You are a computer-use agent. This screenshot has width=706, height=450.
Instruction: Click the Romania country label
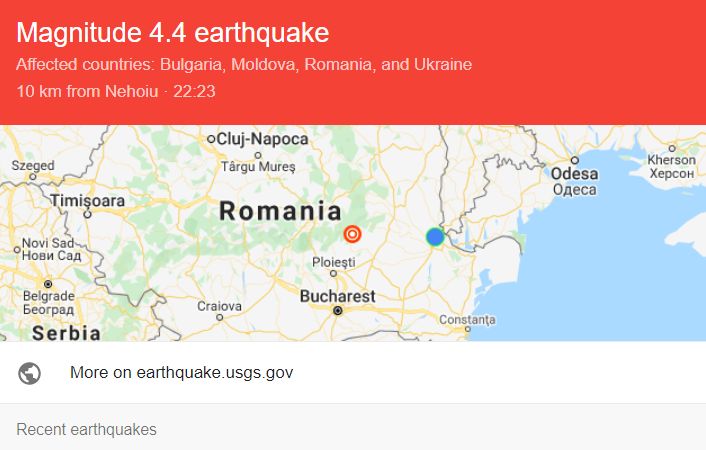pos(280,211)
